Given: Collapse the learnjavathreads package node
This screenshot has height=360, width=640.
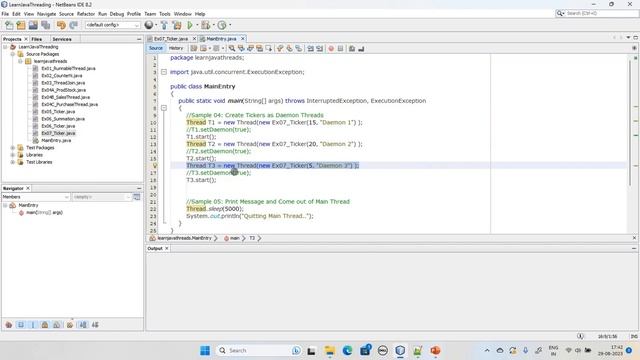Looking at the screenshot, I should pos(20,61).
